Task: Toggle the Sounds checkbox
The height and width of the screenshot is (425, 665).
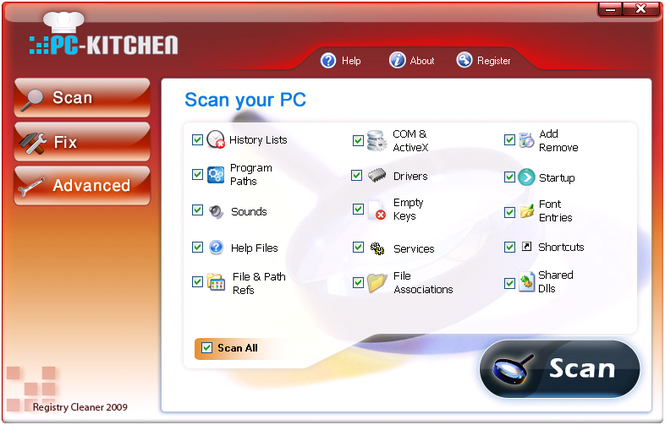Action: coord(197,210)
